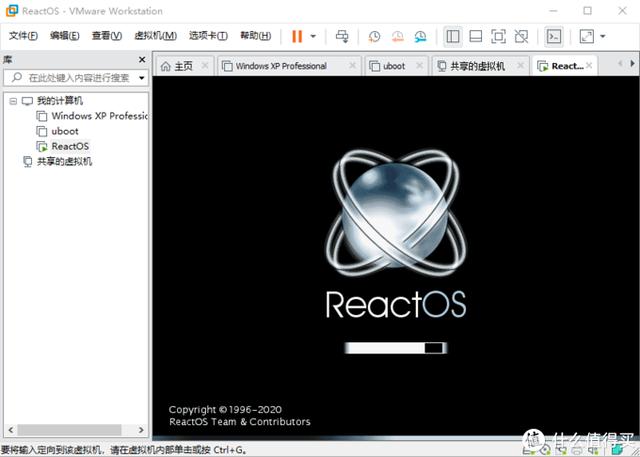640x457 pixels.
Task: Select uboot in the library tree
Action: [65, 131]
